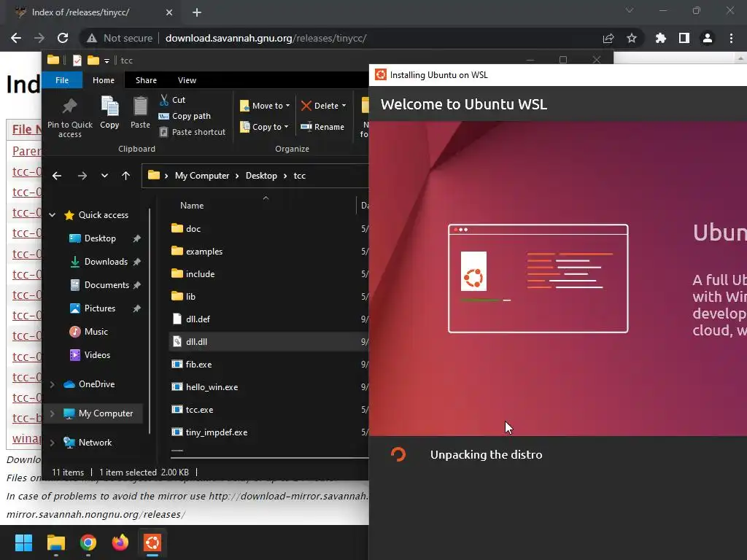The height and width of the screenshot is (560, 747).
Task: Select Pictures in Quick access
Action: (x=99, y=308)
